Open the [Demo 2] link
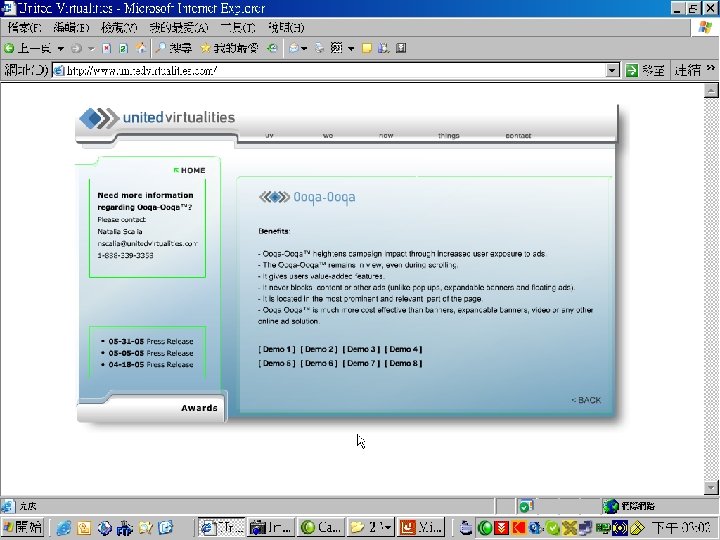Image resolution: width=720 pixels, height=540 pixels. tap(319, 349)
